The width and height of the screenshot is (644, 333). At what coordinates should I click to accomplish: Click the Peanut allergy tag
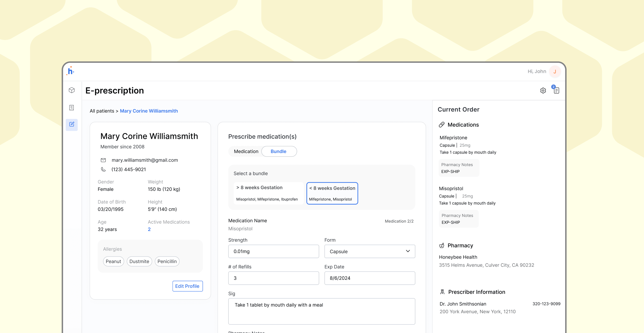point(114,261)
